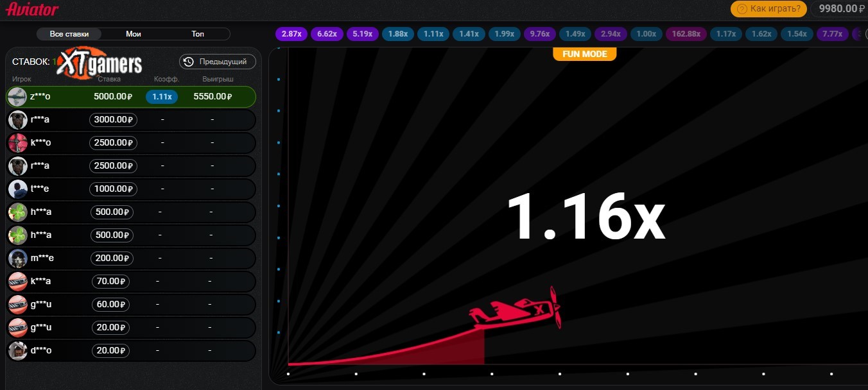The height and width of the screenshot is (390, 868).
Task: Select the 3000.00 ₽ bet amount
Action: (x=113, y=119)
